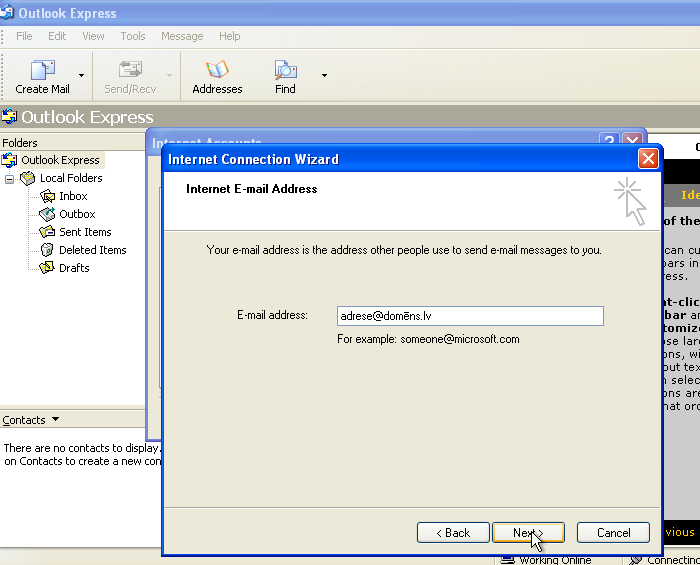Image resolution: width=700 pixels, height=565 pixels.
Task: Open the Sent Items folder icon
Action: (47, 232)
